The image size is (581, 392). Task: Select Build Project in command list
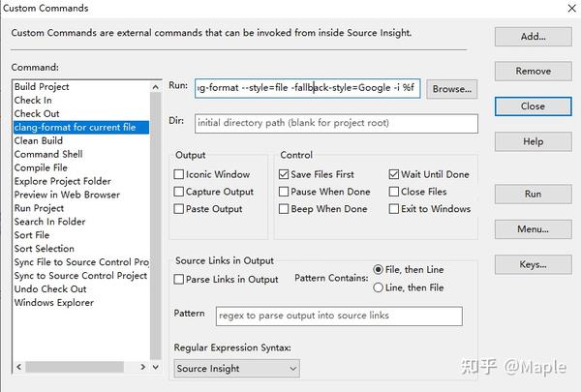(x=42, y=87)
